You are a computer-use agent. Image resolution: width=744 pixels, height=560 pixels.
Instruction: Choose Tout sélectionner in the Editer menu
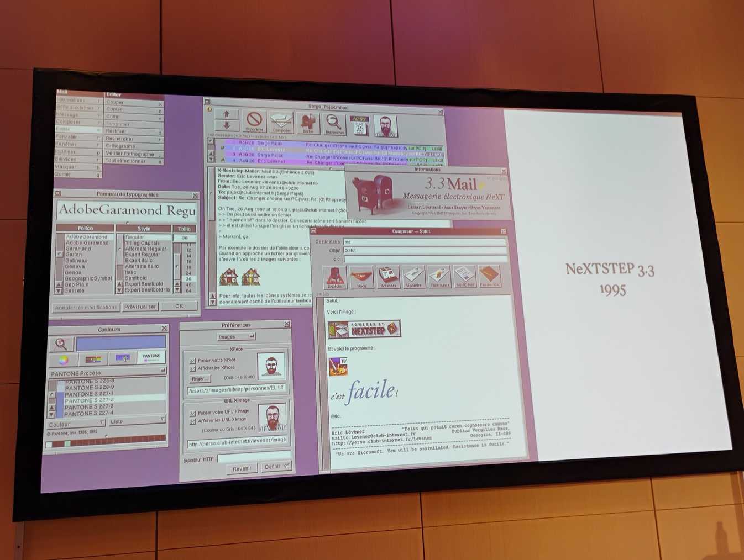click(x=134, y=161)
